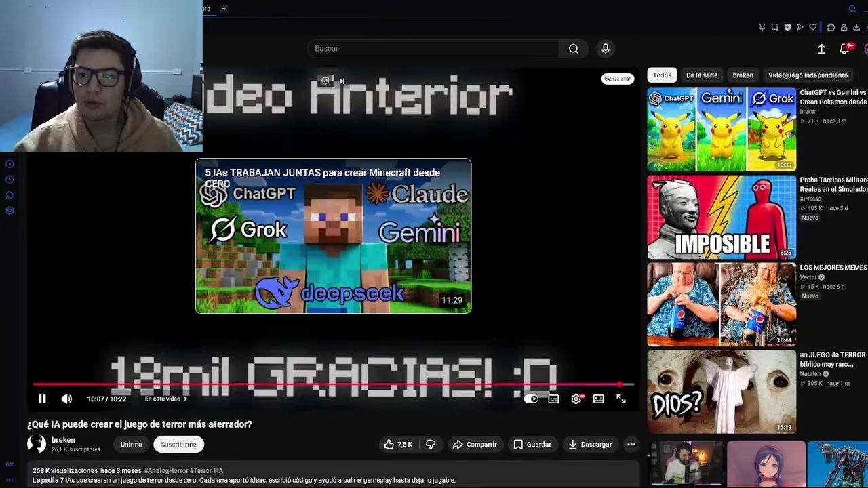Click the browser tab search magnifier
Viewport: 868px width, 488px height.
click(852, 9)
